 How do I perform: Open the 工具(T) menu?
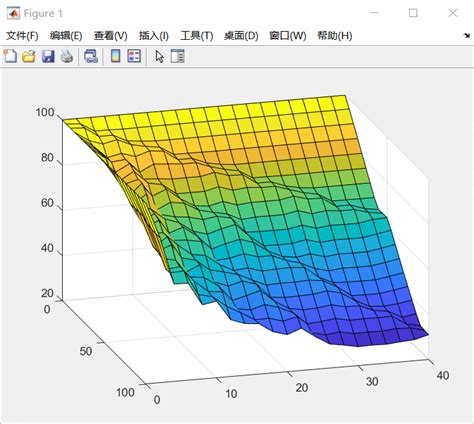click(x=197, y=36)
